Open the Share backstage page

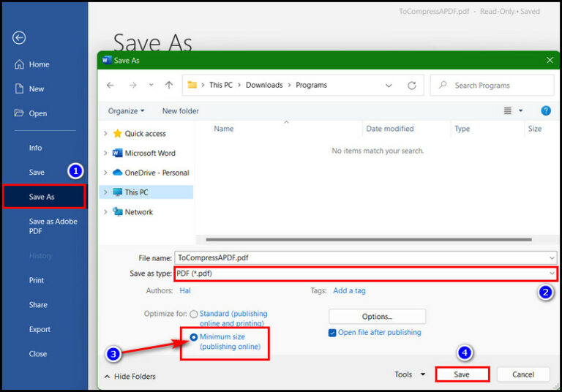click(38, 305)
